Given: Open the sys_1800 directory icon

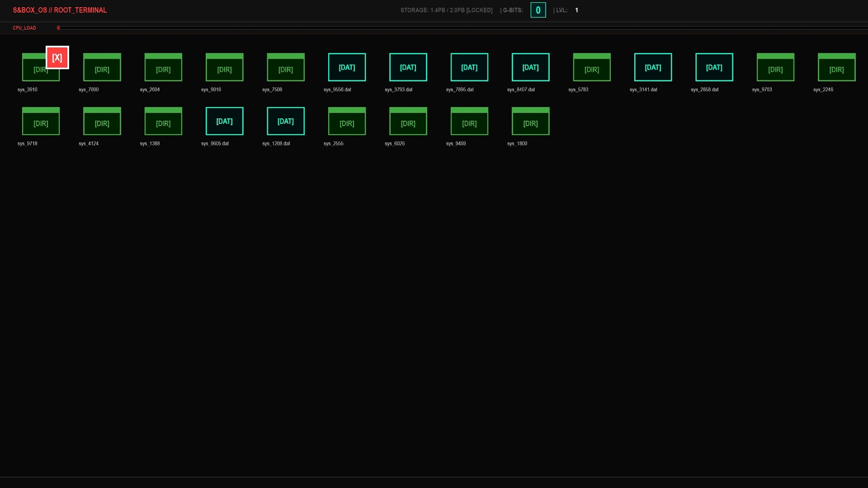Looking at the screenshot, I should pos(530,122).
